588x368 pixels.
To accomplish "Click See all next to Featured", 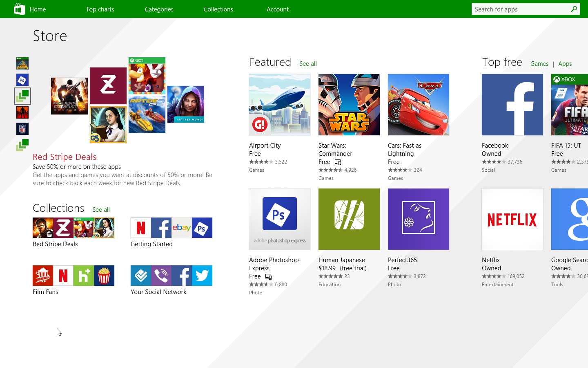I will coord(308,64).
